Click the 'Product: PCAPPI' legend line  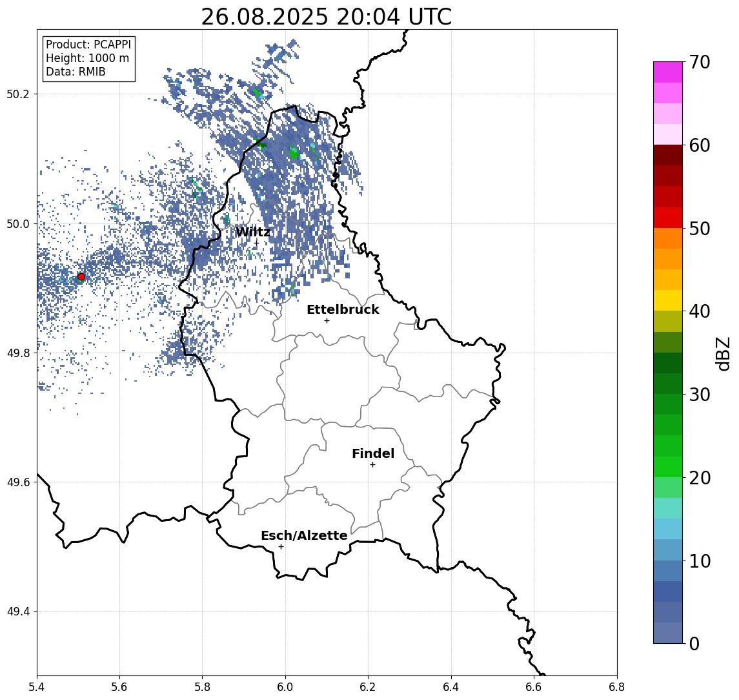(x=88, y=45)
